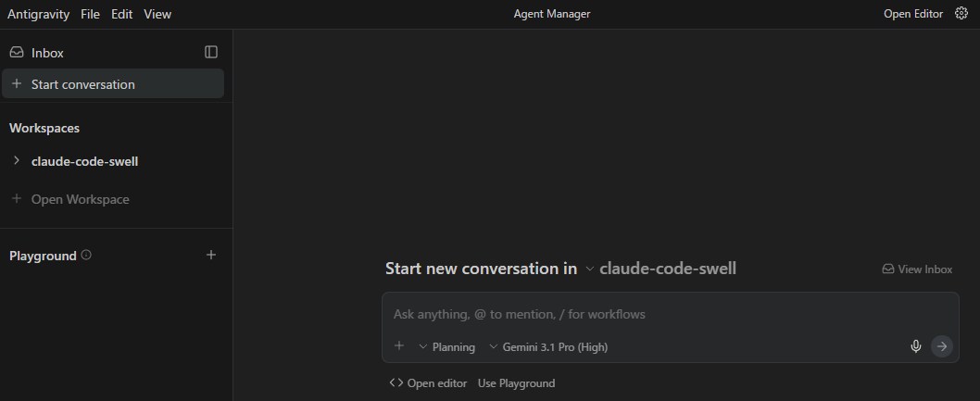Click the View Inbox link
The width and height of the screenshot is (980, 401).
tap(917, 269)
